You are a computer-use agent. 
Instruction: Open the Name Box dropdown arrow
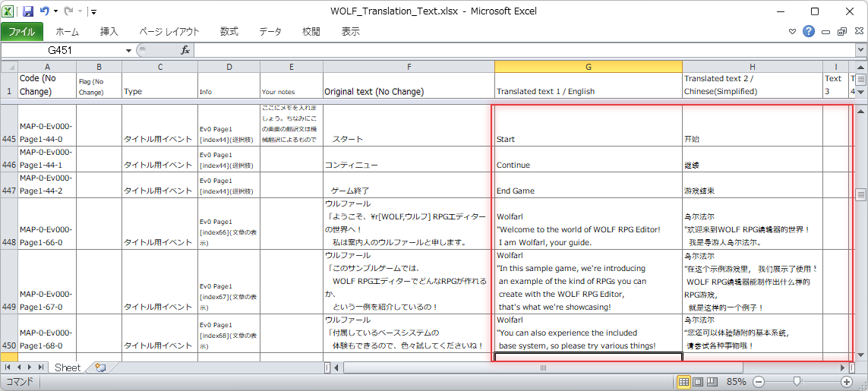(x=129, y=50)
